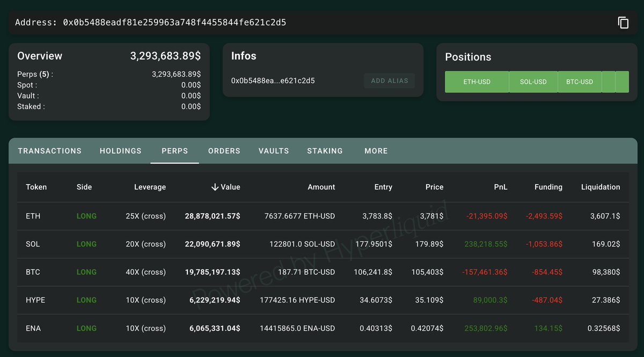
Task: Go to the VAULTS tab
Action: pyautogui.click(x=274, y=151)
